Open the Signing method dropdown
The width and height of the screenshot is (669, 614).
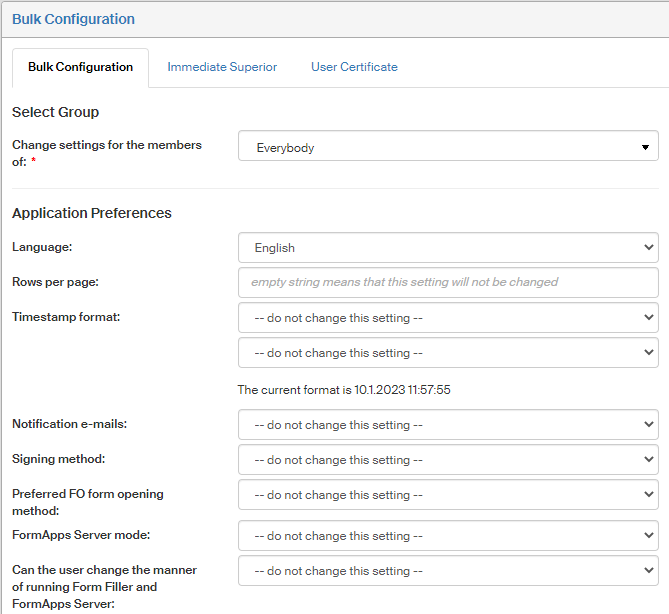tap(448, 460)
